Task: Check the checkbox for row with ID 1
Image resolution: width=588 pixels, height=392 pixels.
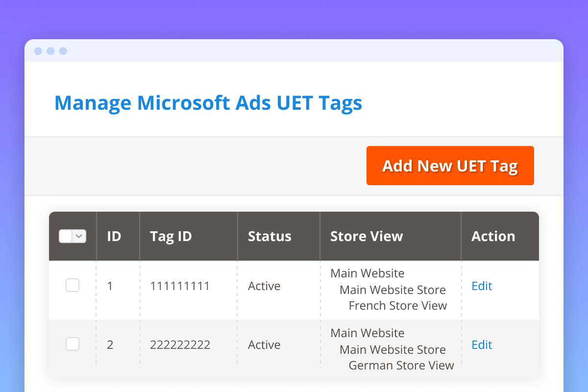Action: coord(73,285)
